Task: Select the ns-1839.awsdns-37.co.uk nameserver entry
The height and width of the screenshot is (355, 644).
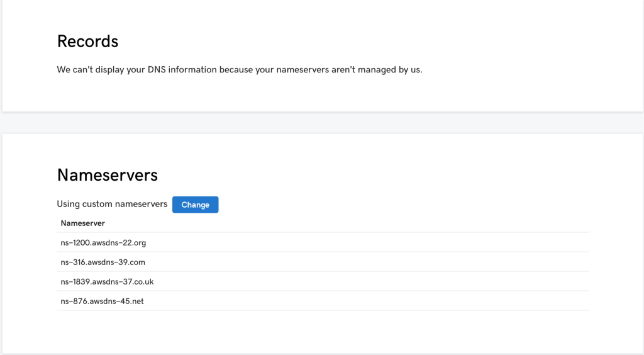Action: [x=107, y=281]
